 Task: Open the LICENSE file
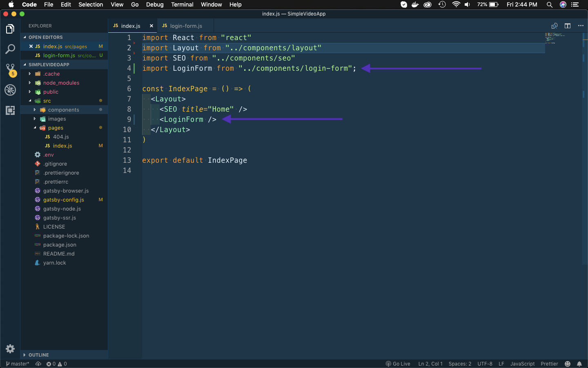pyautogui.click(x=64, y=227)
